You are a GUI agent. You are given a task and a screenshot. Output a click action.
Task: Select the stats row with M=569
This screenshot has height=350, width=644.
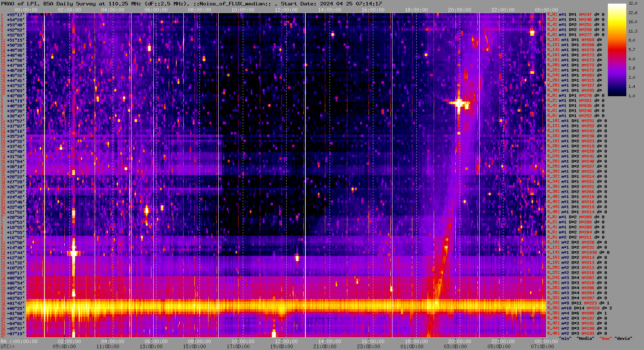tap(575, 40)
